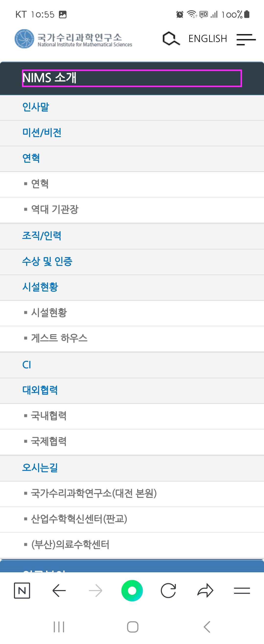
Task: Tap Android home navigation button
Action: click(132, 627)
